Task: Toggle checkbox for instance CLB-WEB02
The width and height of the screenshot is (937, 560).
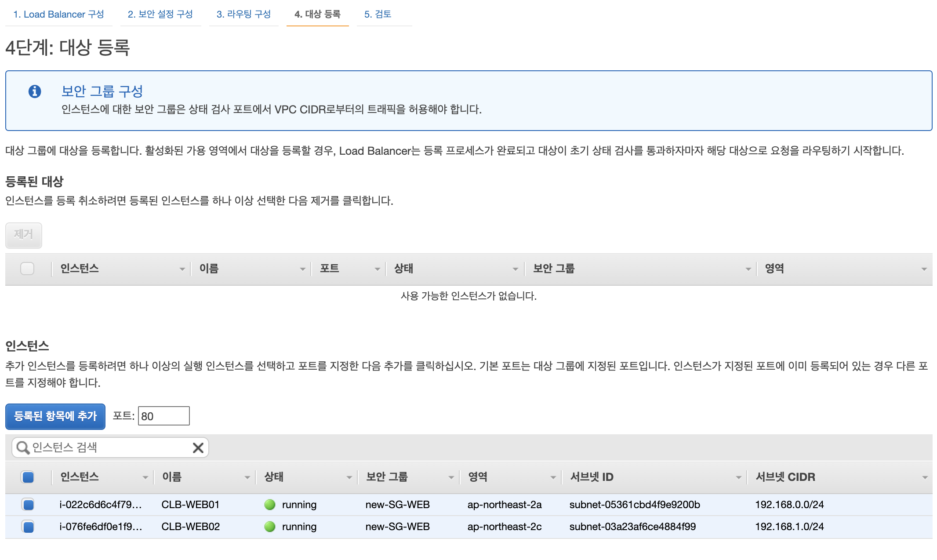Action: pyautogui.click(x=28, y=527)
